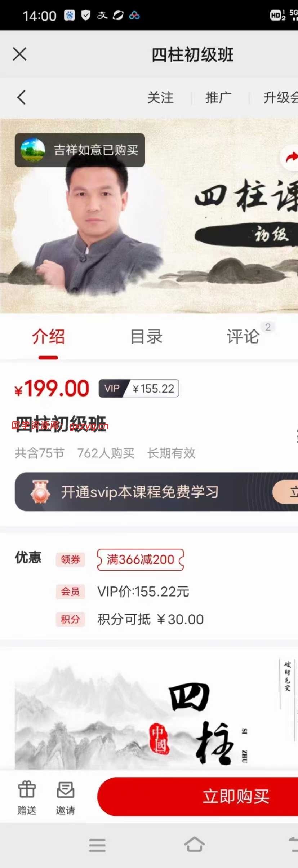Open the 评论 tab
This screenshot has width=298, height=868.
pos(243,336)
